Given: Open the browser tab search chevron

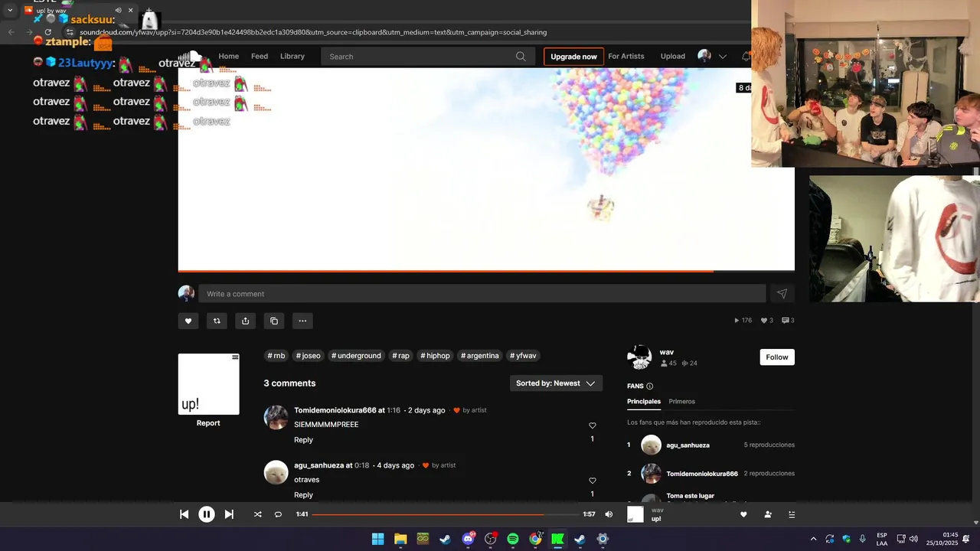Looking at the screenshot, I should tap(10, 11).
